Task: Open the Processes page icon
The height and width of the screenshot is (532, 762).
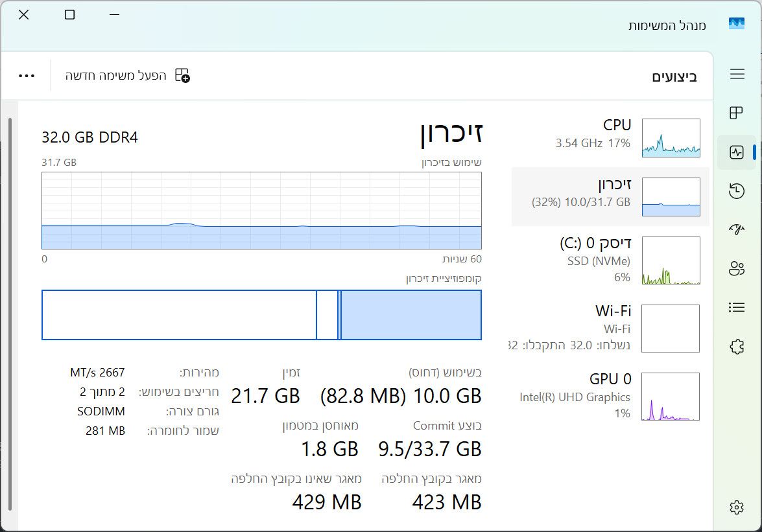Action: pos(737,113)
